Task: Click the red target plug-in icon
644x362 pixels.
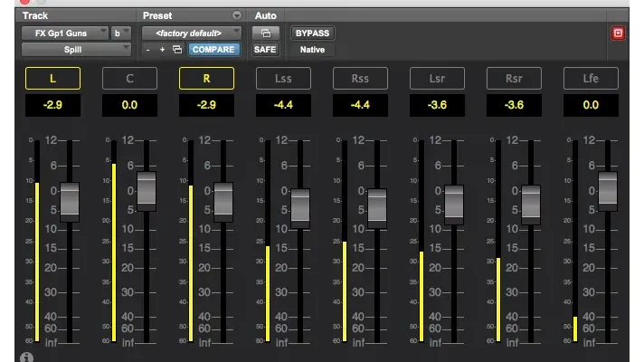Action: point(619,33)
